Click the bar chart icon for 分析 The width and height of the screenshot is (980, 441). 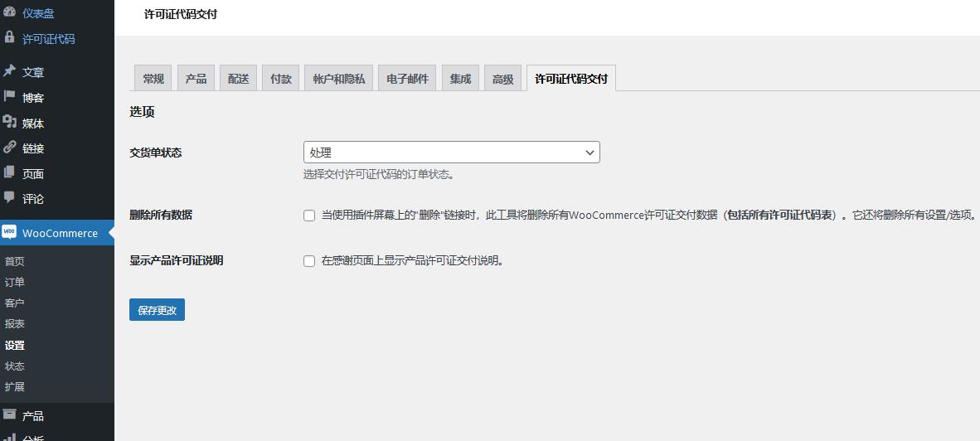[9, 437]
